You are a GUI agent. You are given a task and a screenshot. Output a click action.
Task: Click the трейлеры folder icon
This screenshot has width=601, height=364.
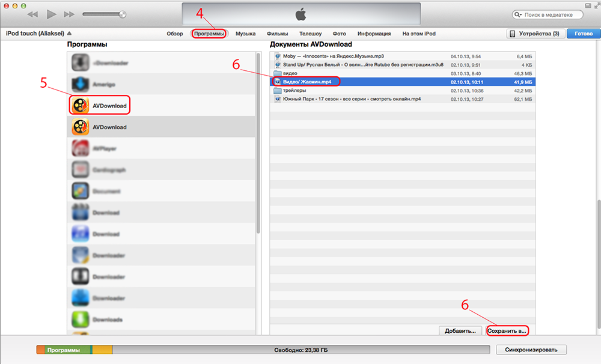click(278, 91)
